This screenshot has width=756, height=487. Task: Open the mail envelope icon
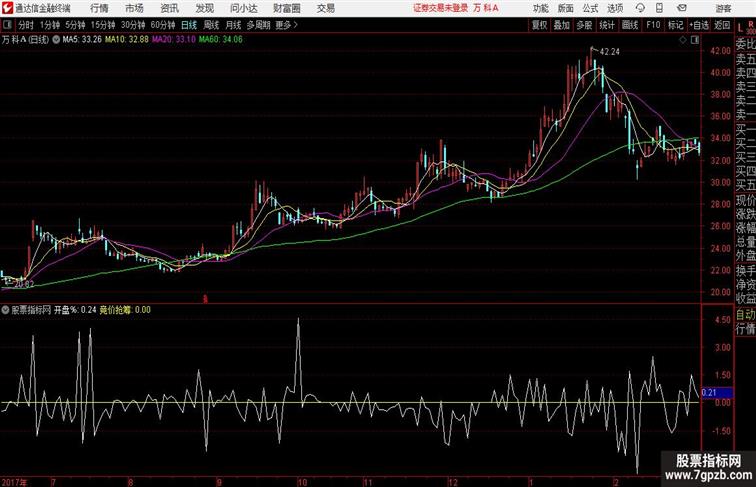click(682, 8)
